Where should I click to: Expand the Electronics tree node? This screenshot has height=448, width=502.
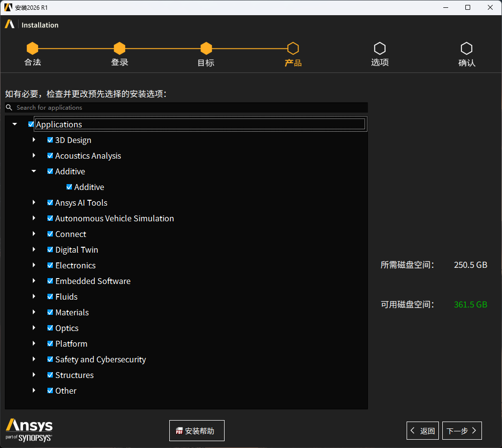click(34, 265)
